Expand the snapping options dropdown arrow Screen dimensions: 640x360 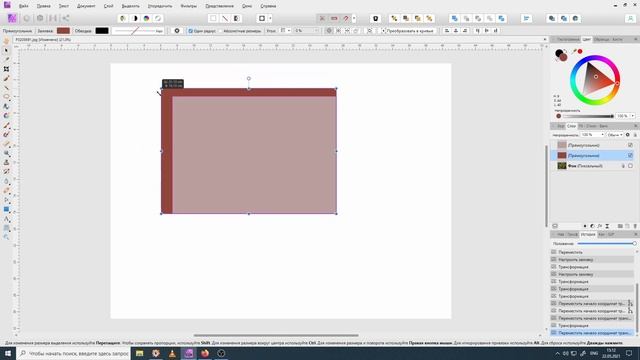coord(354,18)
